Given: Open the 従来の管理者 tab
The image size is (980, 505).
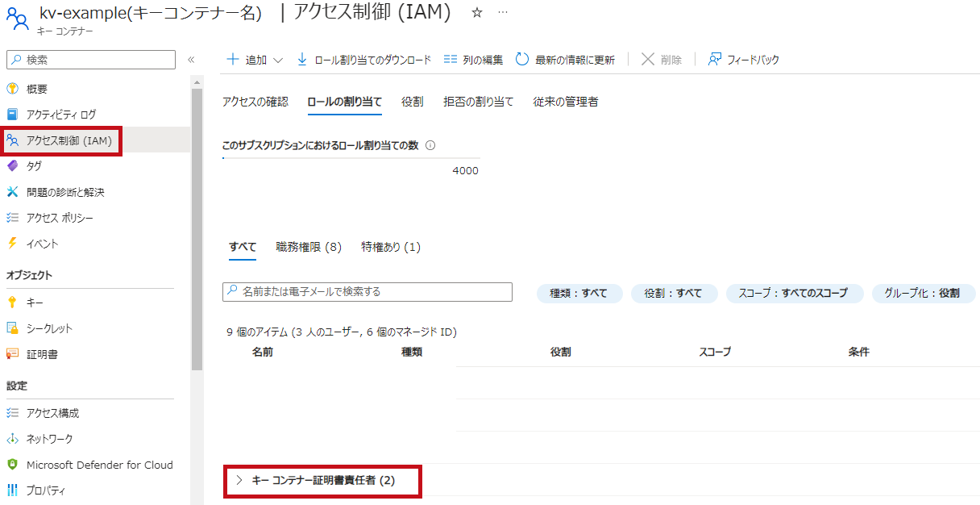Looking at the screenshot, I should point(565,102).
